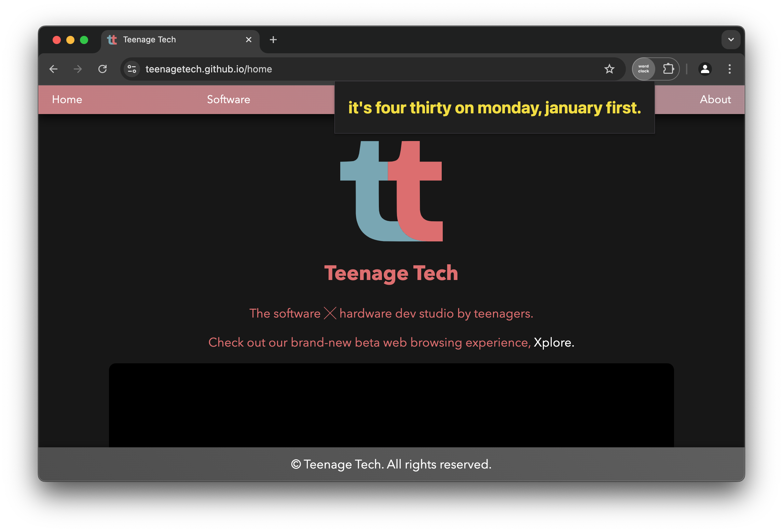Minimize the window with yellow button
This screenshot has width=783, height=532.
coord(70,40)
